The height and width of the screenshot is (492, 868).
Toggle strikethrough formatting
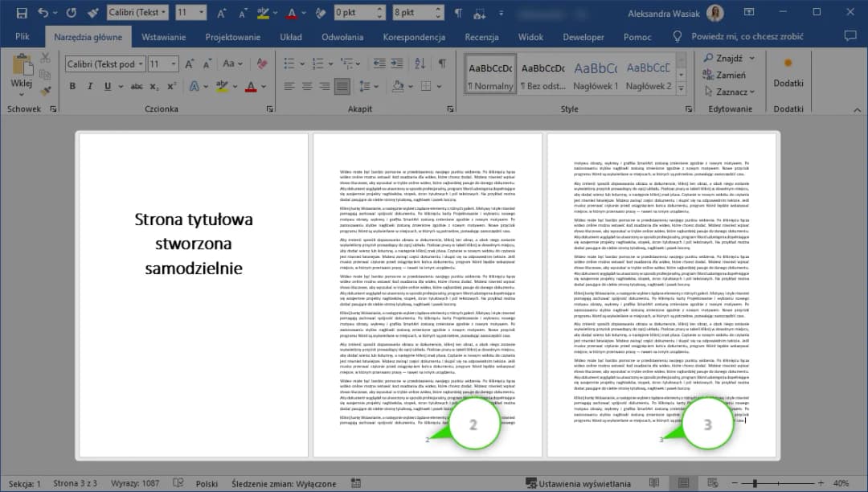click(137, 86)
